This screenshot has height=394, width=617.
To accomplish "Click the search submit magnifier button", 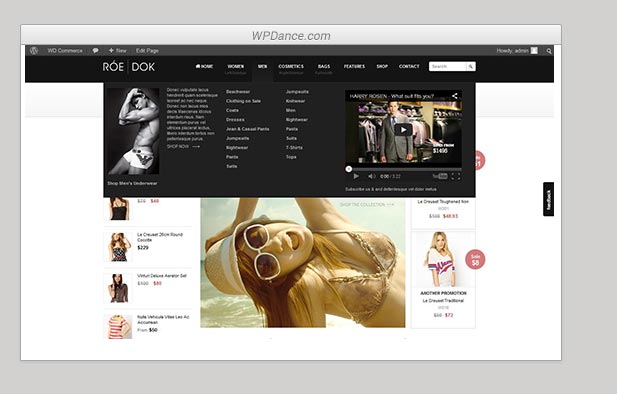I will tap(471, 67).
